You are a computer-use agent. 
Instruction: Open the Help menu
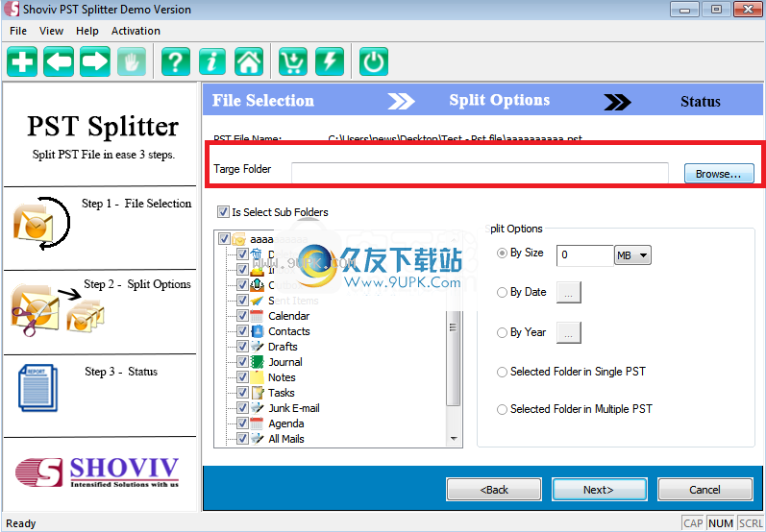point(86,31)
